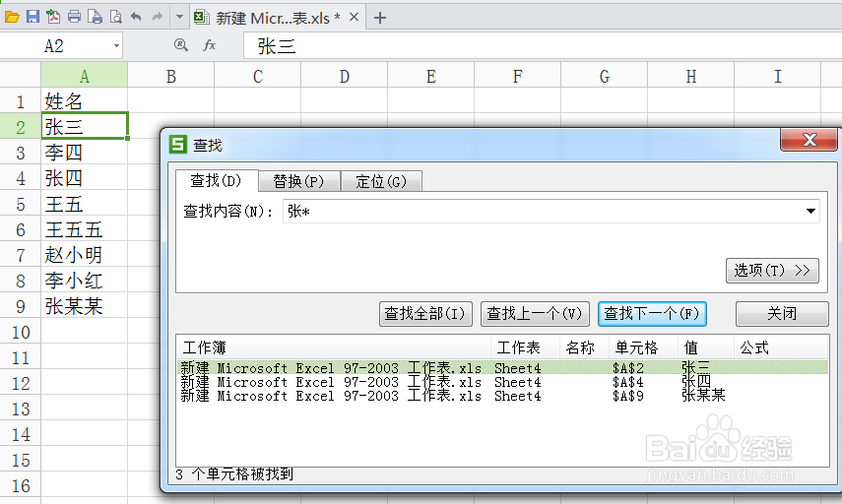Print the document using the printer icon
Image resolution: width=842 pixels, height=504 pixels.
74,17
